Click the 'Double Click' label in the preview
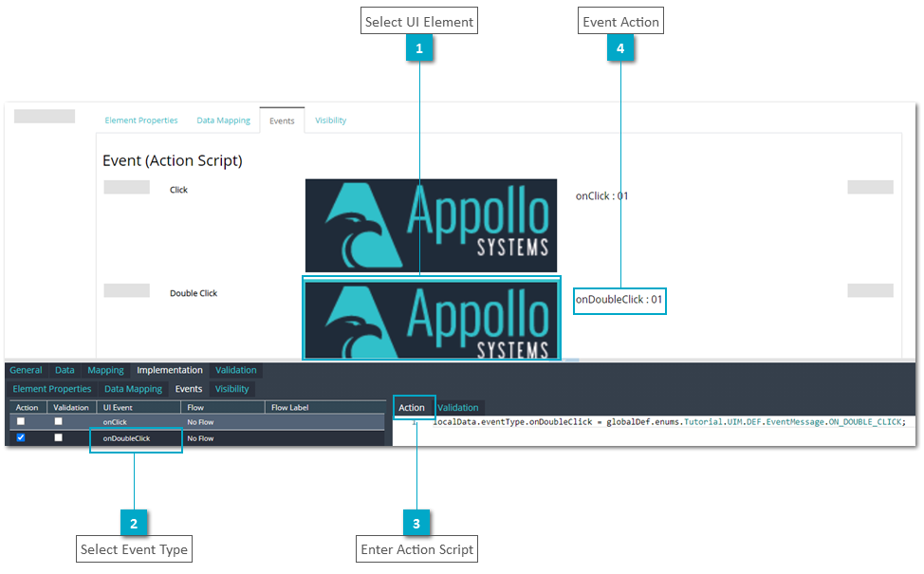924x574 pixels. 194,293
